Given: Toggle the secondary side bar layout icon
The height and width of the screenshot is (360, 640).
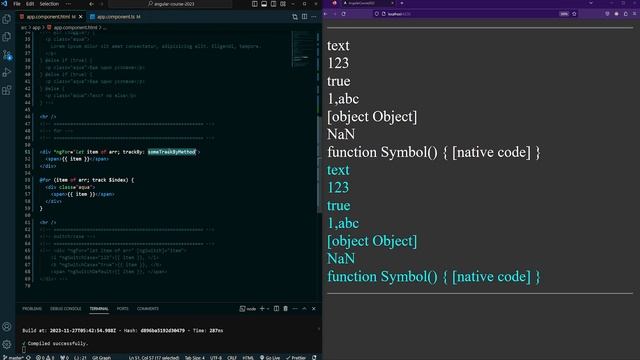Looking at the screenshot, I should 273,4.
